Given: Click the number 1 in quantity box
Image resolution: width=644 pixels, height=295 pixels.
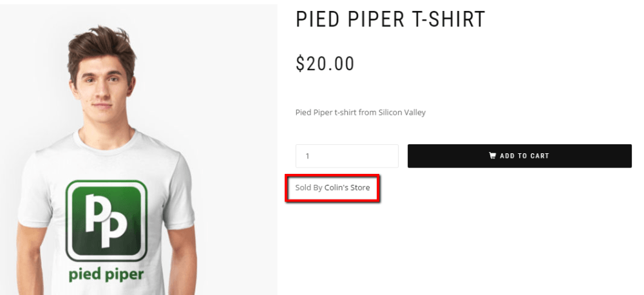Looking at the screenshot, I should point(308,156).
